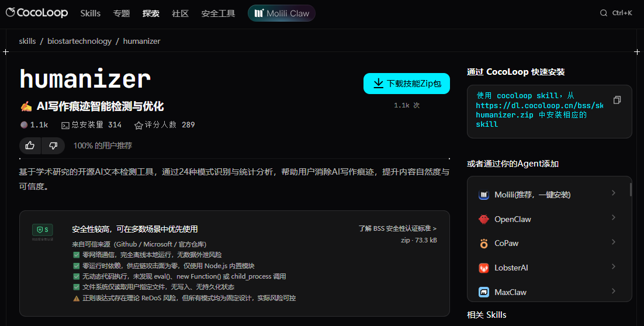
Task: Go to biostartechnology breadcrumb
Action: pos(79,41)
